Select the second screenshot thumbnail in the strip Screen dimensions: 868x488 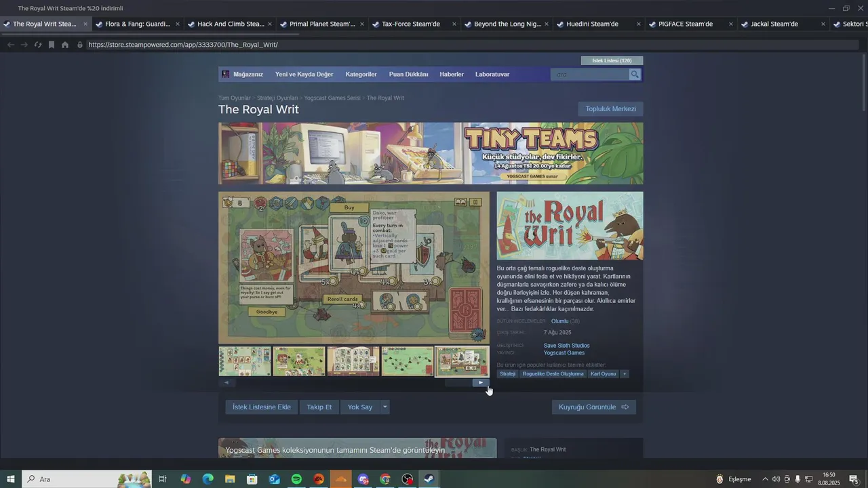coord(299,361)
